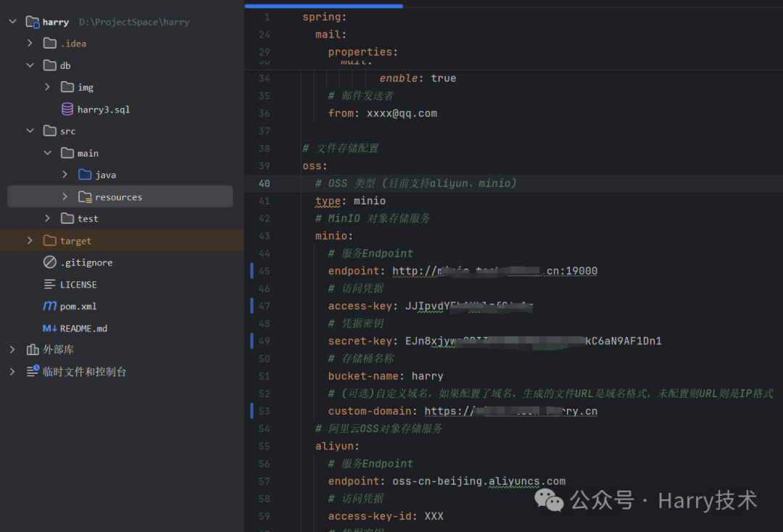This screenshot has height=532, width=783.
Task: Expand the java folder chevron
Action: point(65,175)
